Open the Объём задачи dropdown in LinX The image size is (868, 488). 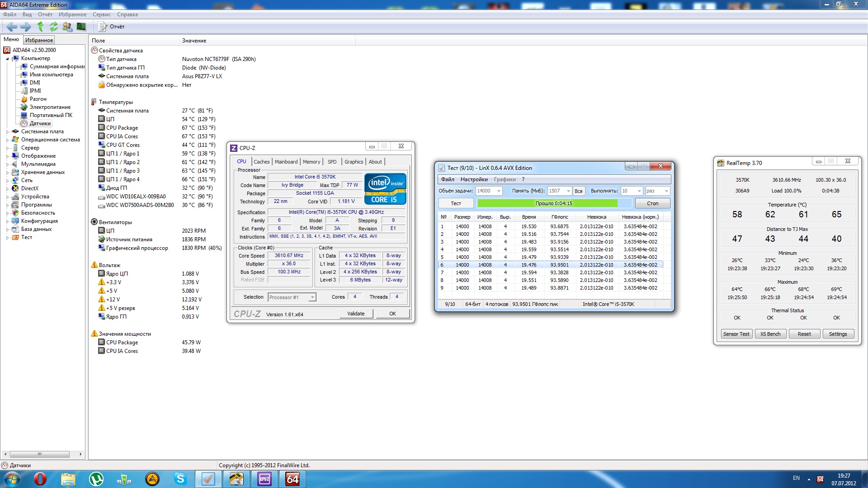[499, 191]
